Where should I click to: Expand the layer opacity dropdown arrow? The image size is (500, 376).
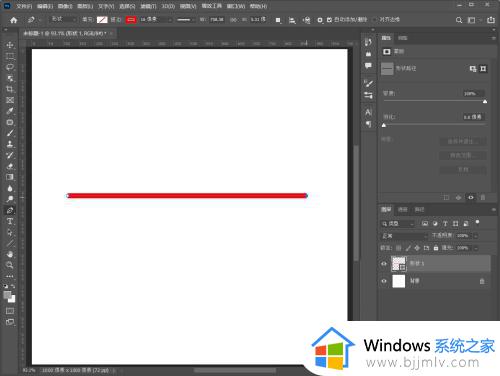point(476,236)
